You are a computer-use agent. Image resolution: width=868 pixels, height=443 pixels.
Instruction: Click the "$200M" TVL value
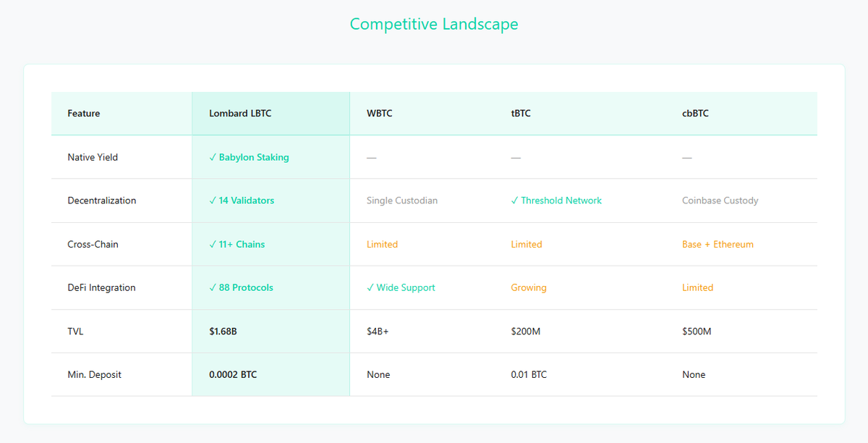pyautogui.click(x=525, y=331)
